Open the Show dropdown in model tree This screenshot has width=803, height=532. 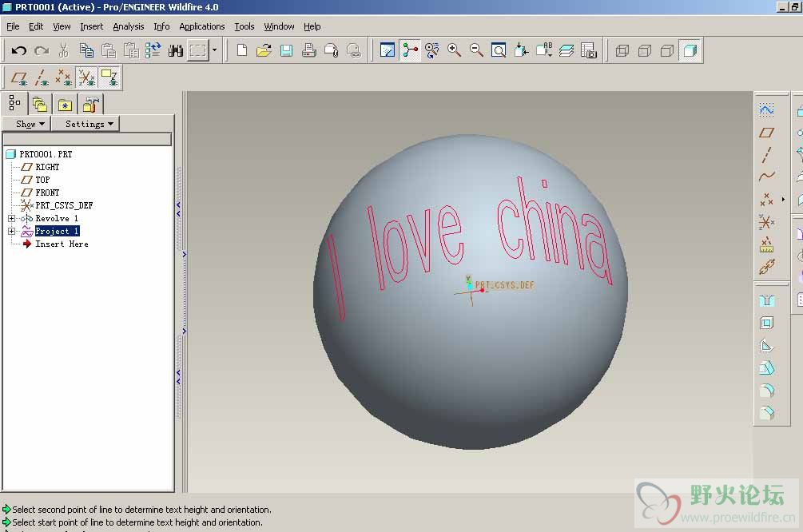27,124
